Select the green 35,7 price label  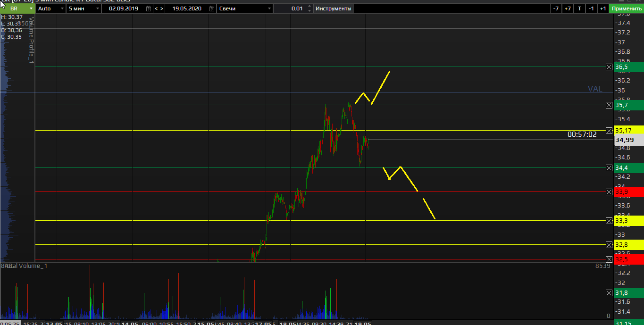coord(629,105)
